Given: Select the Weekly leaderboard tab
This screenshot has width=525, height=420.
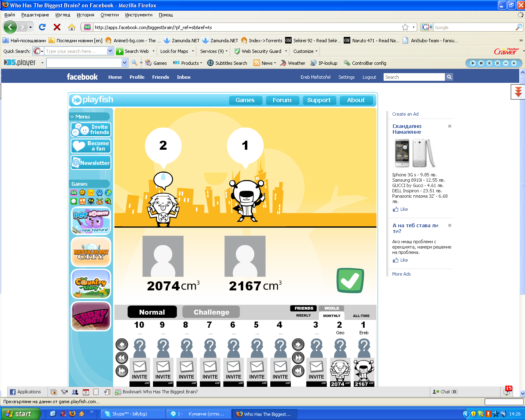Looking at the screenshot, I should click(x=303, y=315).
